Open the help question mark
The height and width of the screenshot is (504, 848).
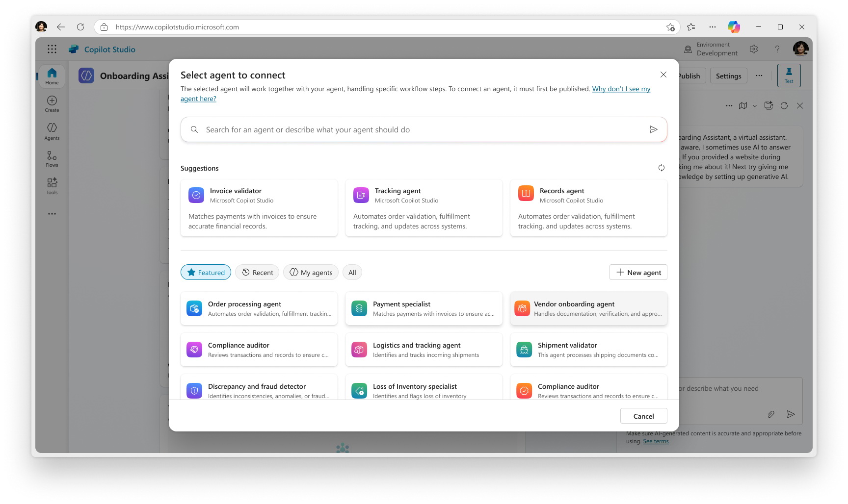777,49
